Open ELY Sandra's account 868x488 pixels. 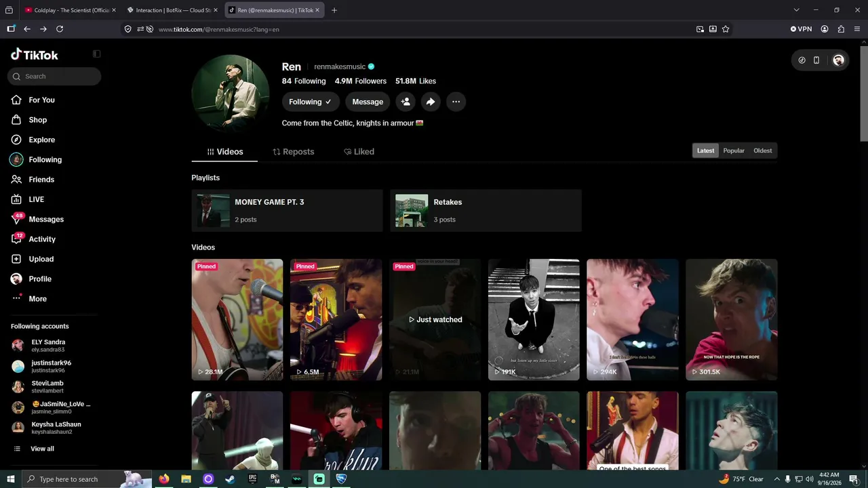pos(47,346)
